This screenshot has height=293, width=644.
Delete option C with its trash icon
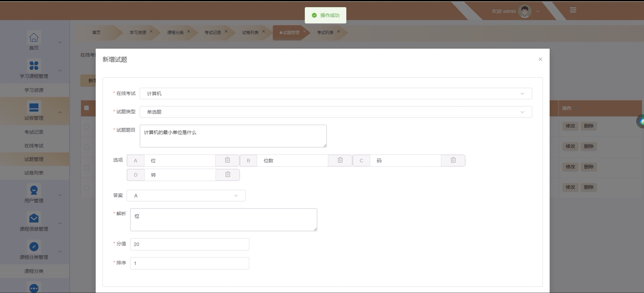[x=453, y=160]
